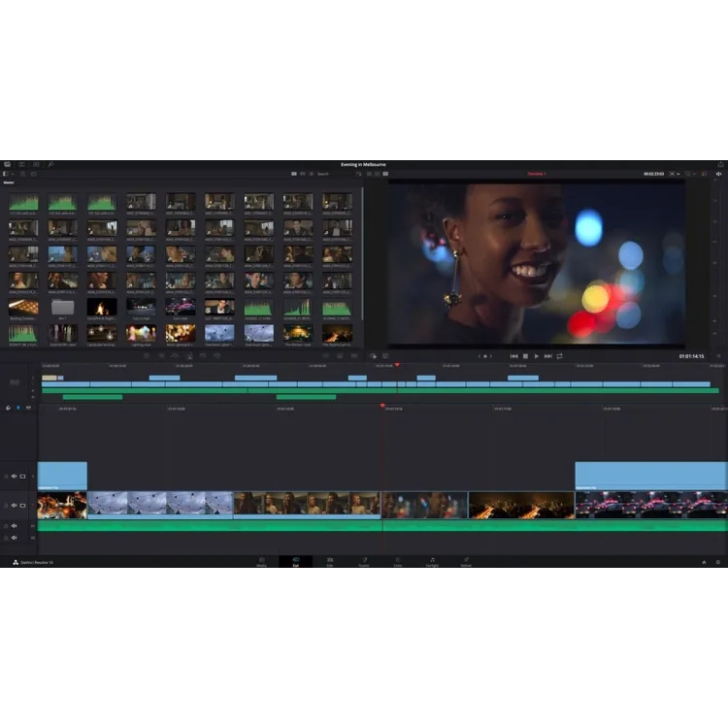Open the Effects wand icon in top bar

point(50,164)
